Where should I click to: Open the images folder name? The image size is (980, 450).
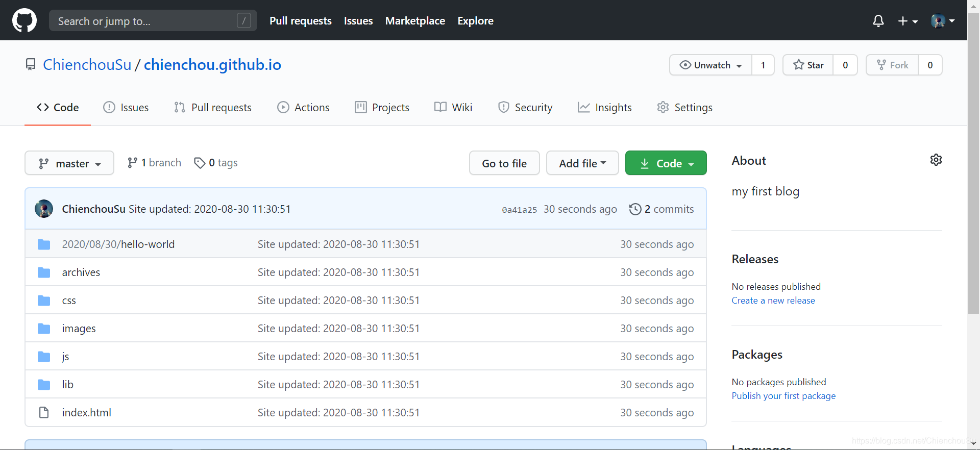point(79,329)
